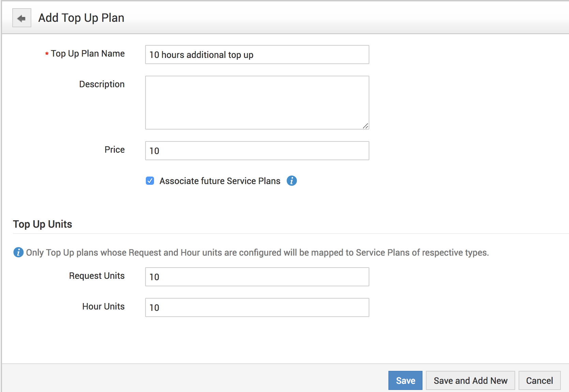Open info tooltip beside Associate future Service Plans
Screen dimensions: 569x392
[292, 181]
